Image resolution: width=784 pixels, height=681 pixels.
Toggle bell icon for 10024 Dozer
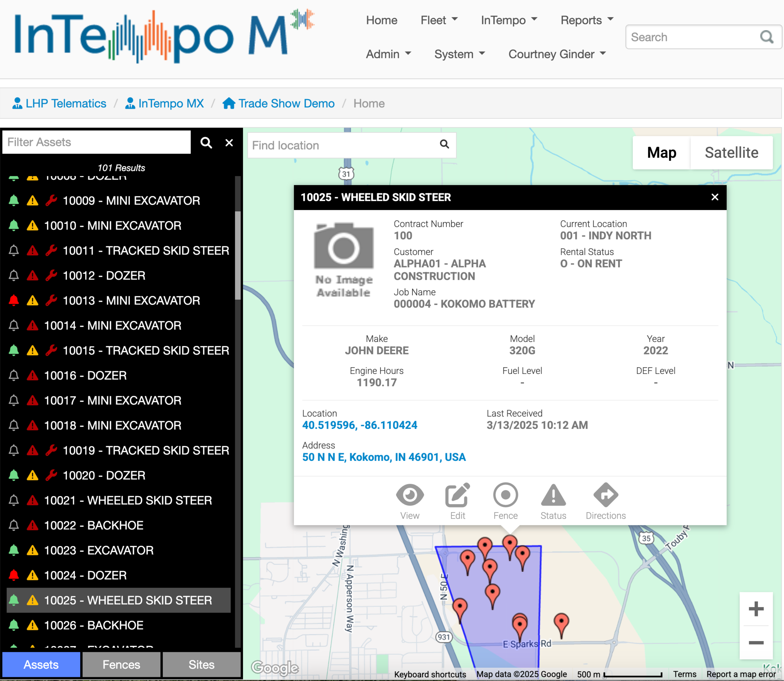coord(14,575)
